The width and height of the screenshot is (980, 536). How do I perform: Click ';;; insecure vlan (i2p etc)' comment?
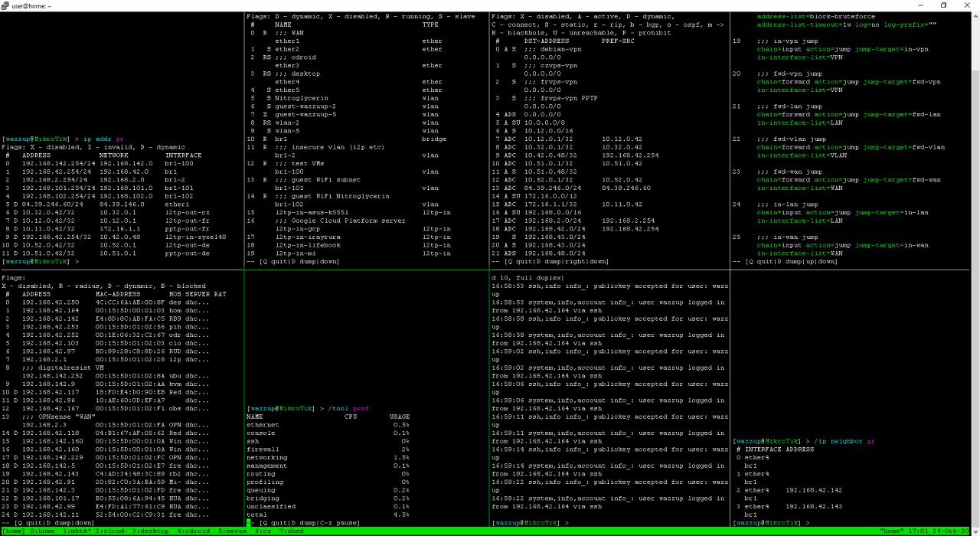(330, 147)
